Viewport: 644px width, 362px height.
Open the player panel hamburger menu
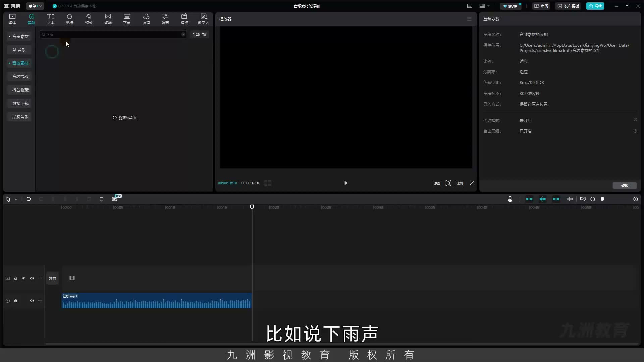pos(469,19)
